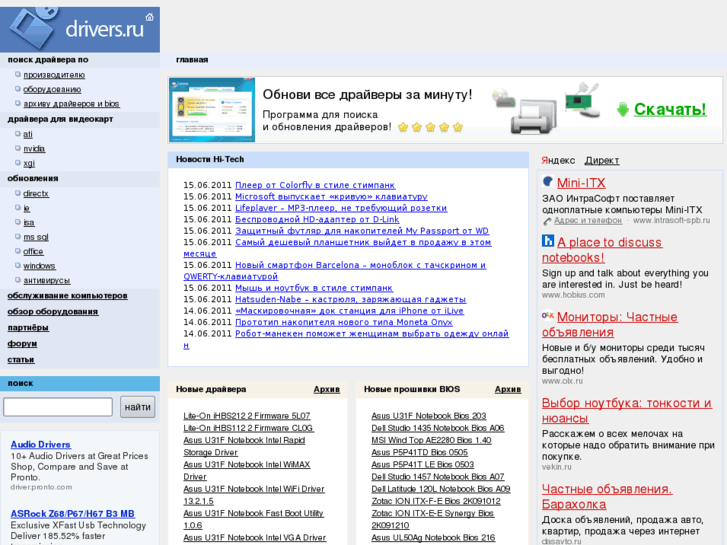
Task: Open news док станция для iPhone от iLive
Action: 349,311
